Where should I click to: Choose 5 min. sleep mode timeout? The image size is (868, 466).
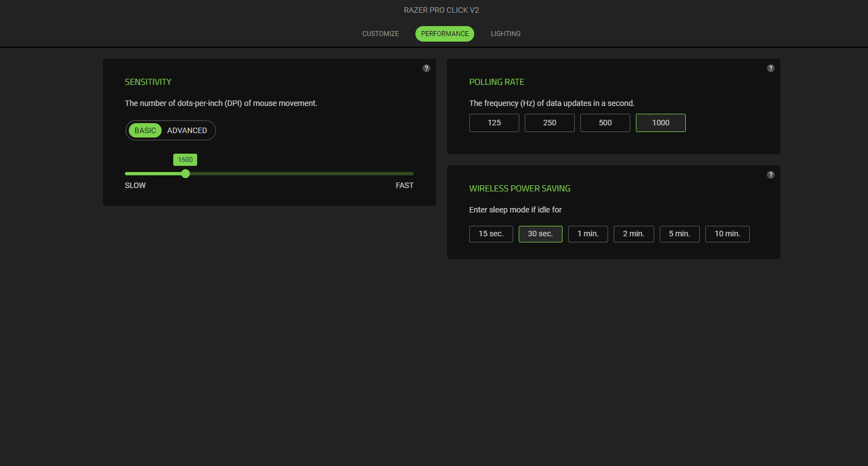tap(680, 234)
